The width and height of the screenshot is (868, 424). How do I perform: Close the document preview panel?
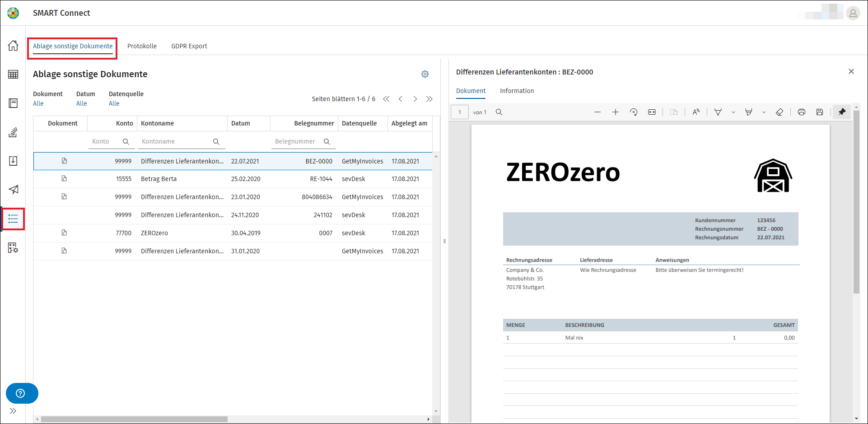point(851,71)
